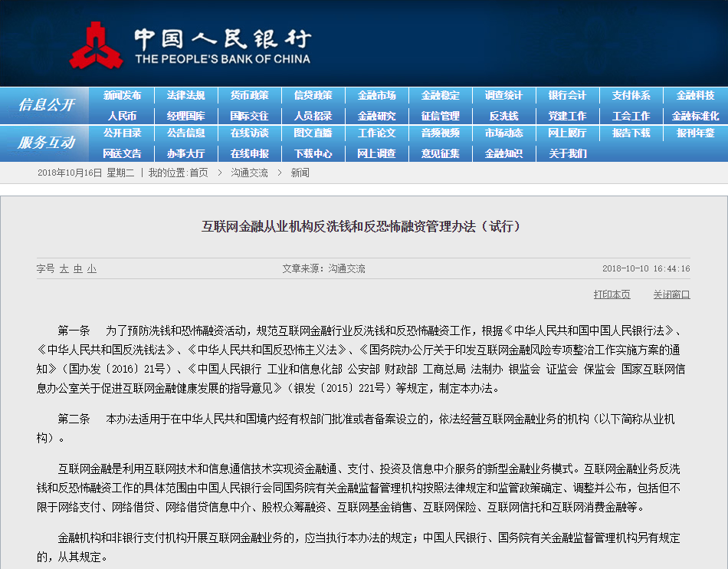The width and height of the screenshot is (728, 569).
Task: Open 金融稳定 navigation item
Action: [440, 95]
